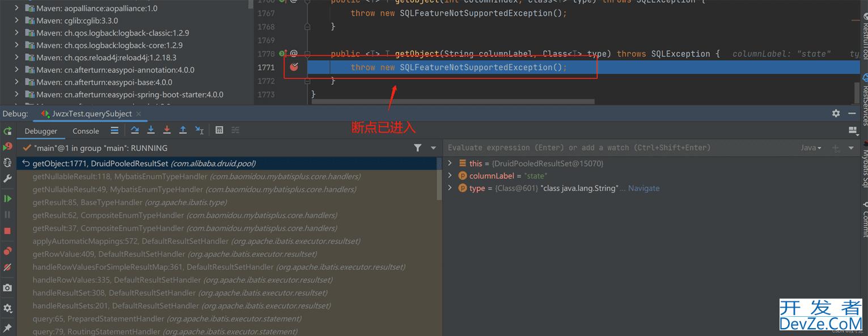Click the Rerun JwzxTest.querySubject icon
Screen dimensions: 868x336
click(x=7, y=131)
